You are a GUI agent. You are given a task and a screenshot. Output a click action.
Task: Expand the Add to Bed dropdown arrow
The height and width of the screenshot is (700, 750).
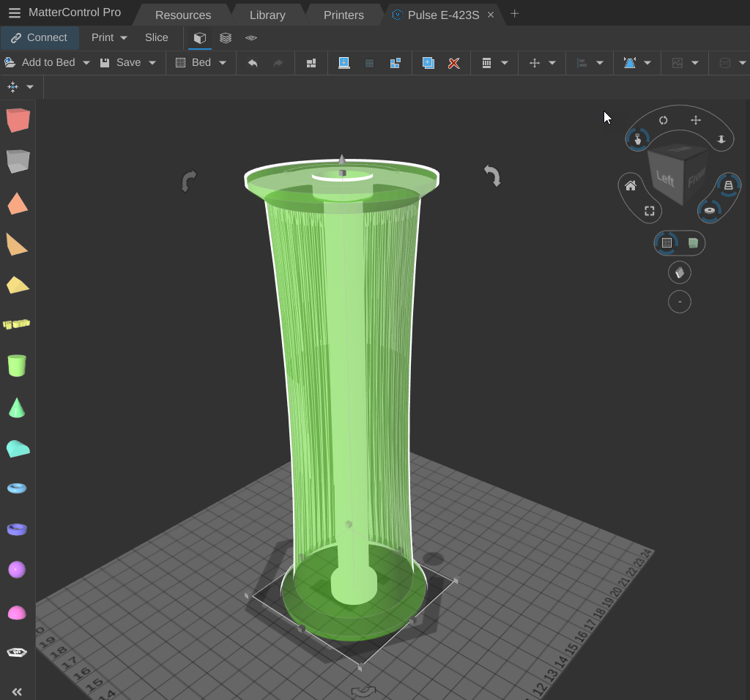pyautogui.click(x=86, y=63)
